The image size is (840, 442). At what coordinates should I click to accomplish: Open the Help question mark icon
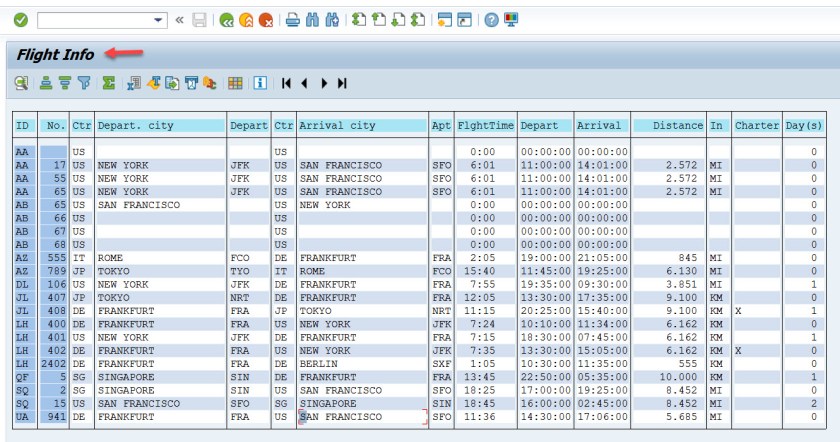click(x=492, y=20)
